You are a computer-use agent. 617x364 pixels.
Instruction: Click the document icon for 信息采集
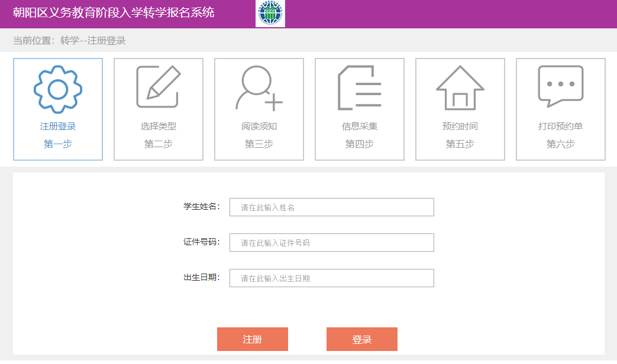coord(360,87)
